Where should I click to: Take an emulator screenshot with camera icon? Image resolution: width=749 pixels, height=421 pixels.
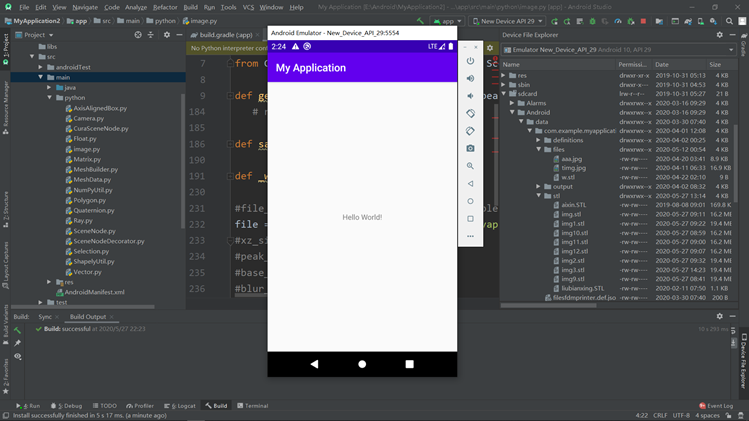(x=470, y=149)
